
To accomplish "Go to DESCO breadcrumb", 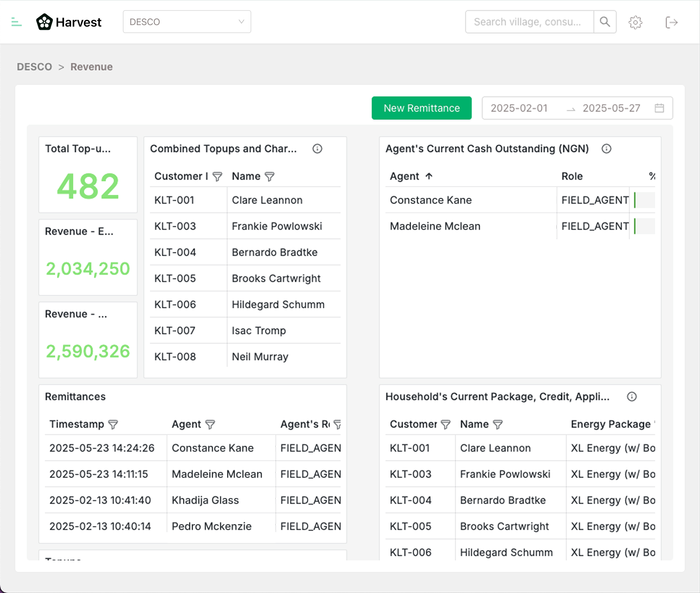I will point(34,67).
